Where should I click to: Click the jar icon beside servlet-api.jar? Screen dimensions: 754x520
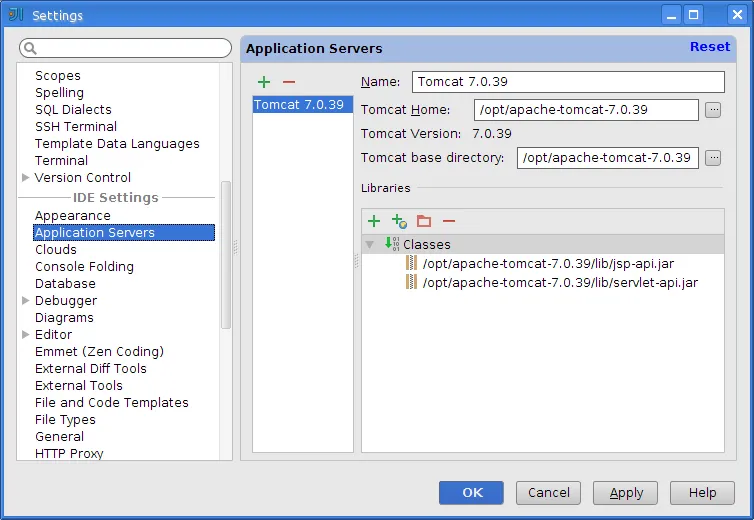411,282
